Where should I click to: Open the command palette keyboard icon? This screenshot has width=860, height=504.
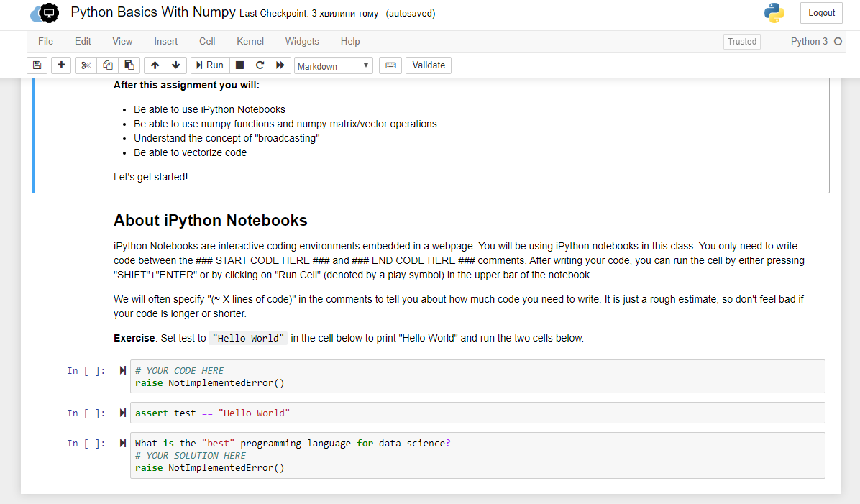pos(390,65)
